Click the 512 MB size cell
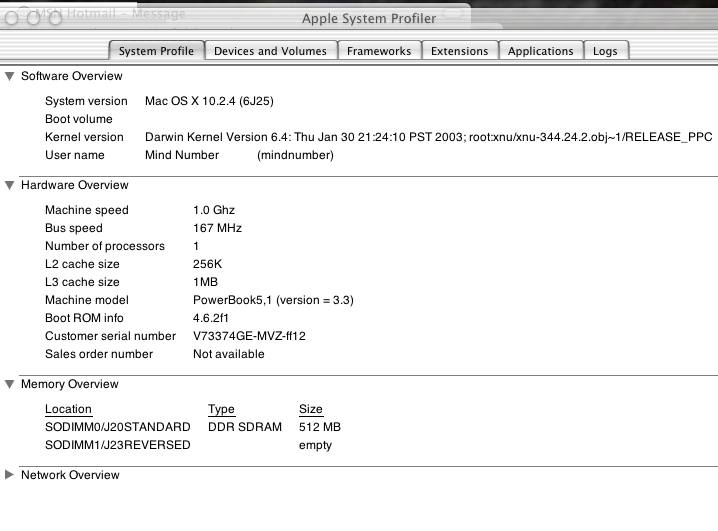The height and width of the screenshot is (531, 718). pos(320,427)
